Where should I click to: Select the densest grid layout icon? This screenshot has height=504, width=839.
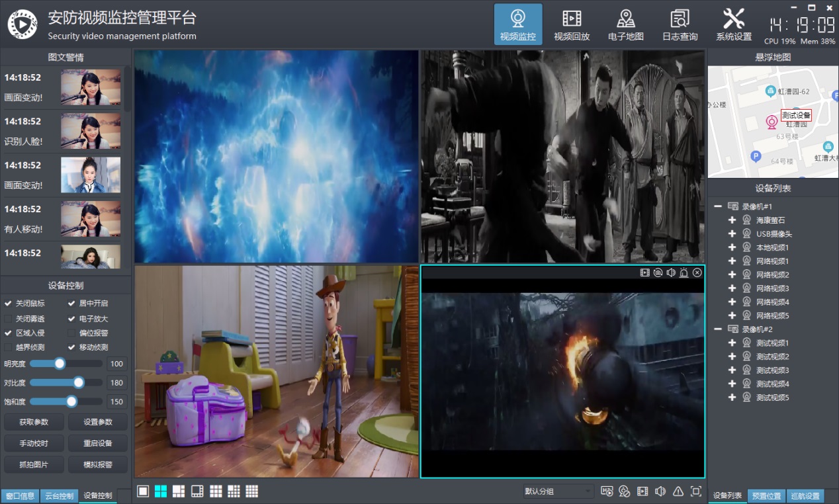251,491
